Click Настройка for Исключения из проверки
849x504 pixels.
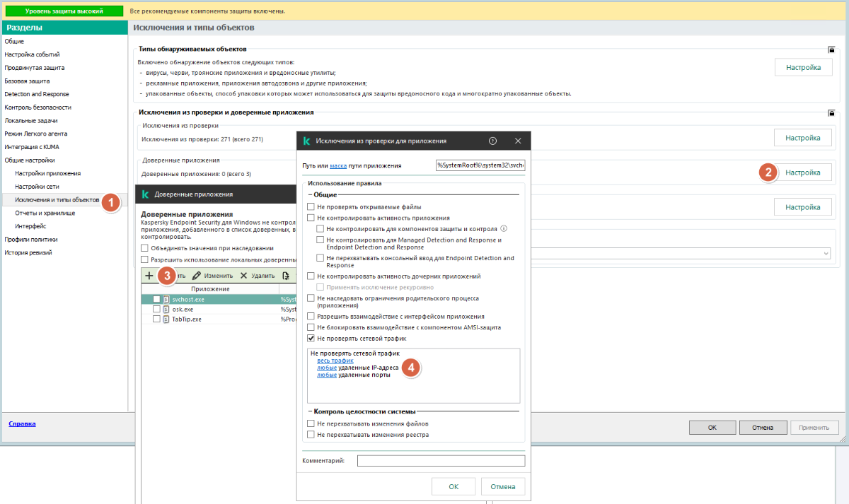803,138
